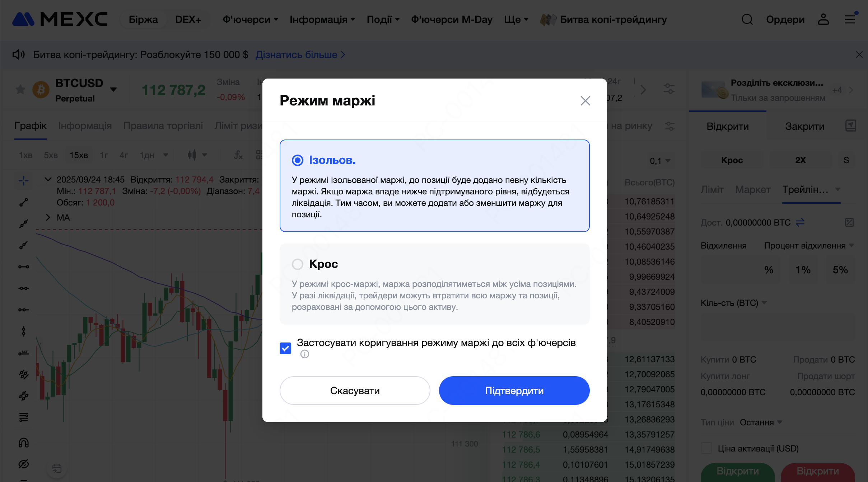Click the Кіль-сть (BTC) input field
Viewport: 868px width, 482px height.
tap(778, 327)
